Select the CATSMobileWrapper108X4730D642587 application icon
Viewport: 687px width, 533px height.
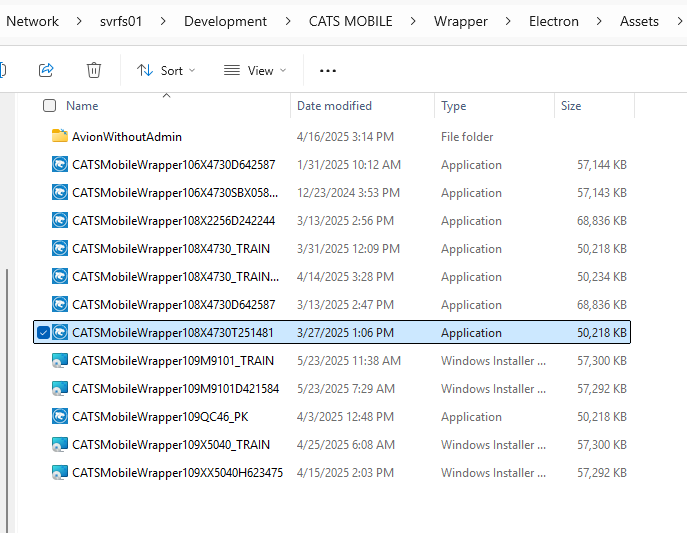pos(60,305)
